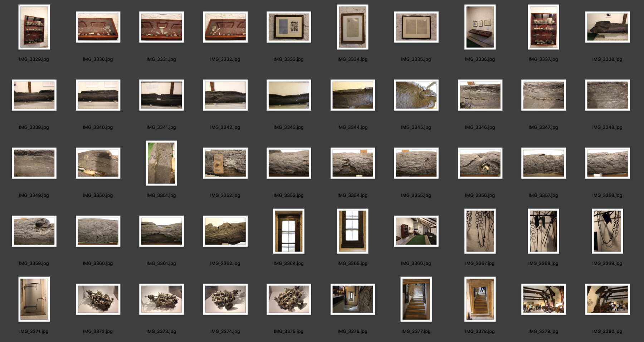Click the IMG_3345.jpg close-up photo
This screenshot has width=644, height=342.
(416, 95)
